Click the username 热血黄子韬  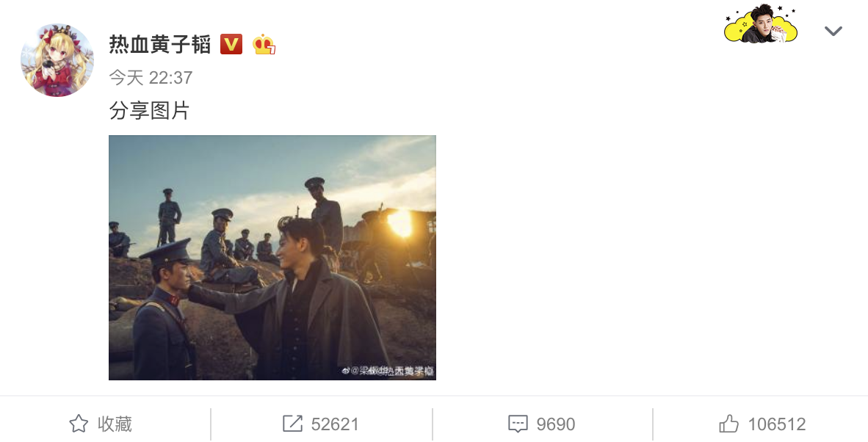click(x=160, y=44)
